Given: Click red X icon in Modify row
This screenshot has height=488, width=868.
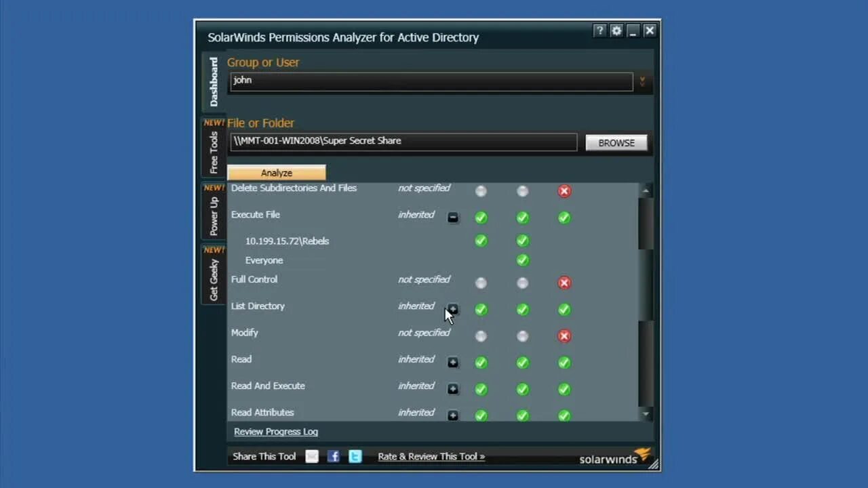Looking at the screenshot, I should 564,335.
